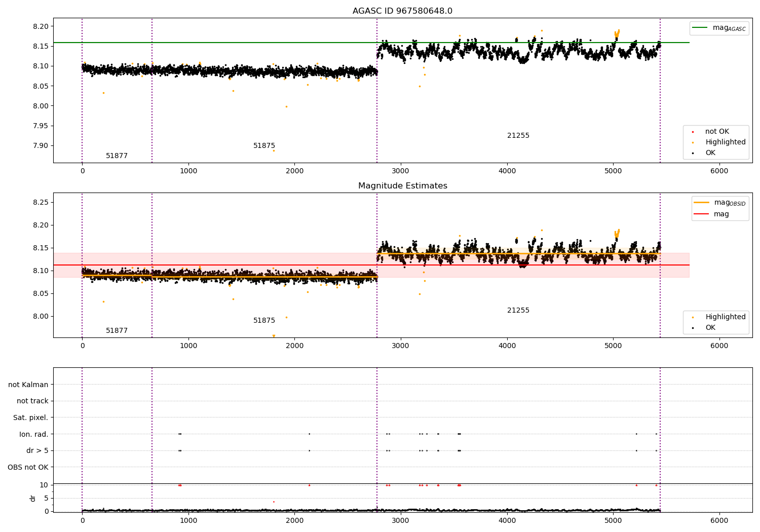The height and width of the screenshot is (532, 760).
Task: Click the 8.20 tick label on middle plot
Action: click(41, 225)
